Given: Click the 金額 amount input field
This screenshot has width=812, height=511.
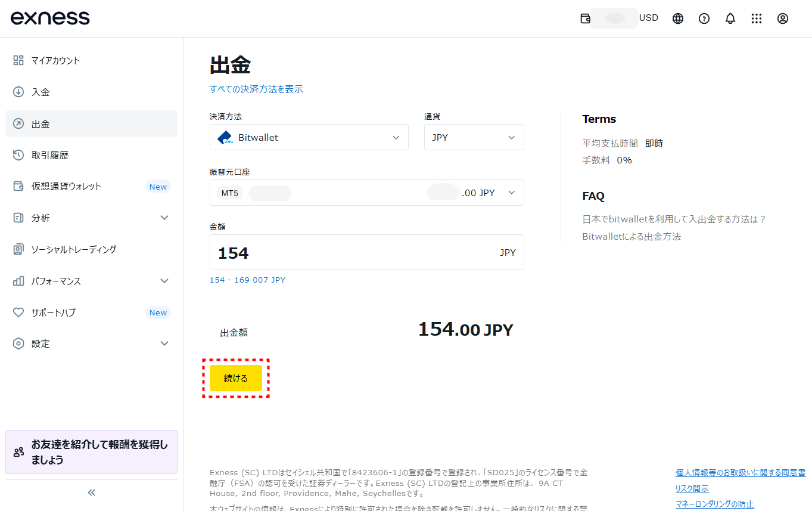Looking at the screenshot, I should click(367, 252).
